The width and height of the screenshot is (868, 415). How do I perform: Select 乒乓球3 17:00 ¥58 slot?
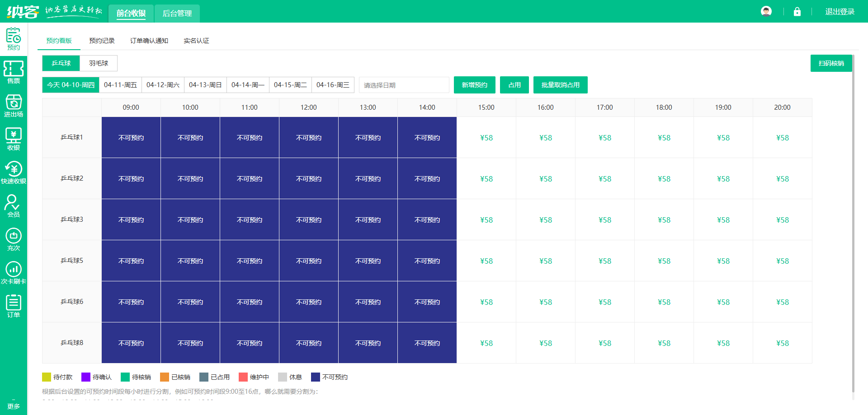click(x=605, y=220)
